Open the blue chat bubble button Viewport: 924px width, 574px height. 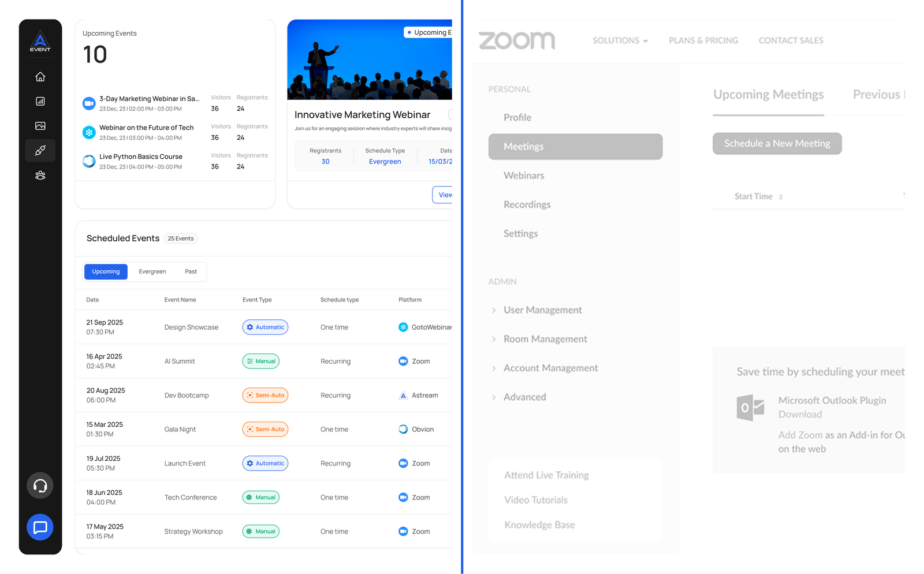[x=40, y=527]
